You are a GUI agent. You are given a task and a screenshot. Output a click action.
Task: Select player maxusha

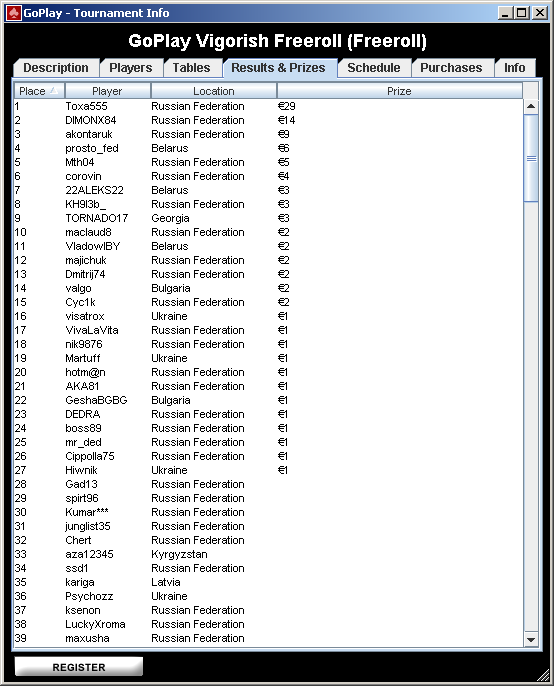[x=88, y=638]
